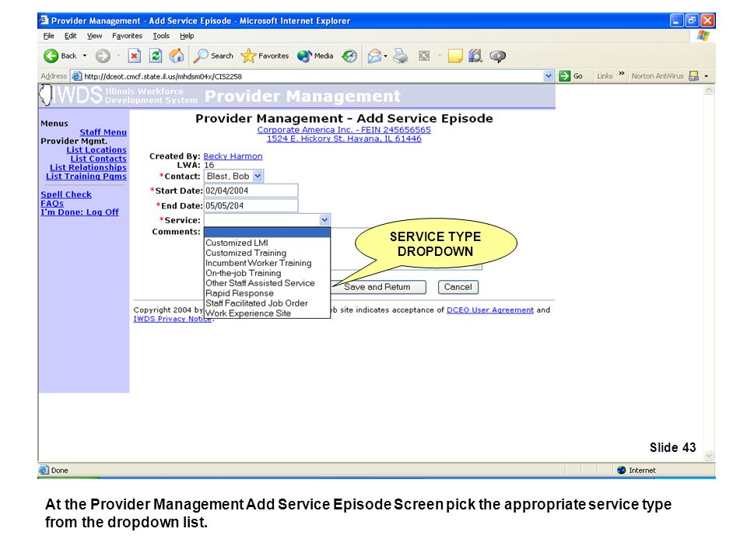Viewport: 747px width, 560px height.
Task: Open the List Contacts link
Action: click(x=98, y=159)
